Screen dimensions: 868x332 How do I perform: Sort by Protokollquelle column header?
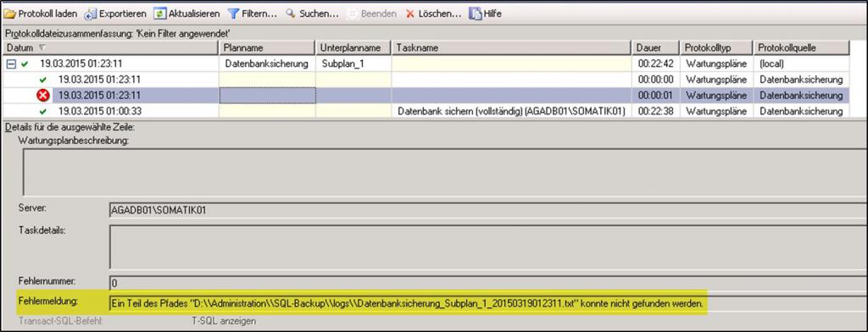[x=801, y=48]
